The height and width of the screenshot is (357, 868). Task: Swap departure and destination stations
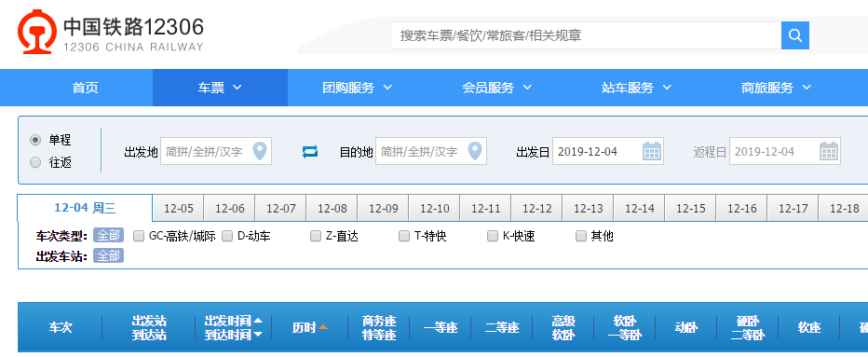[x=310, y=151]
